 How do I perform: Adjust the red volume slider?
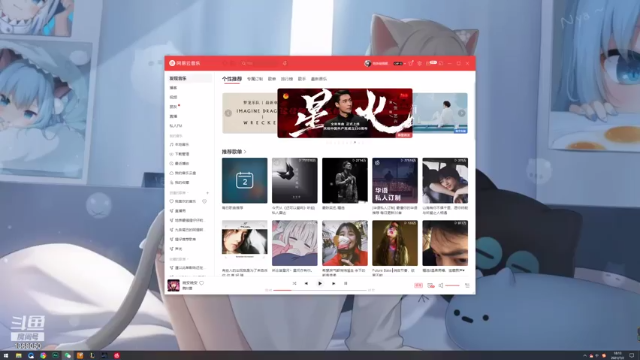coord(452,285)
